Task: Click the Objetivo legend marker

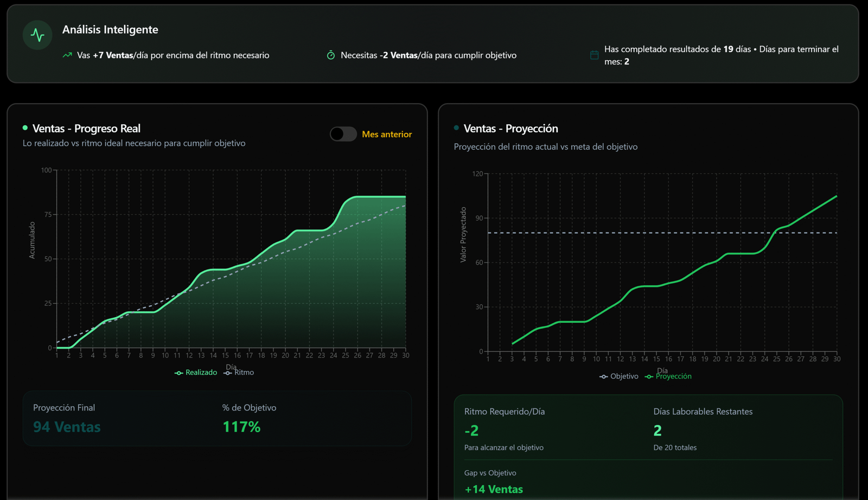Action: click(x=603, y=376)
